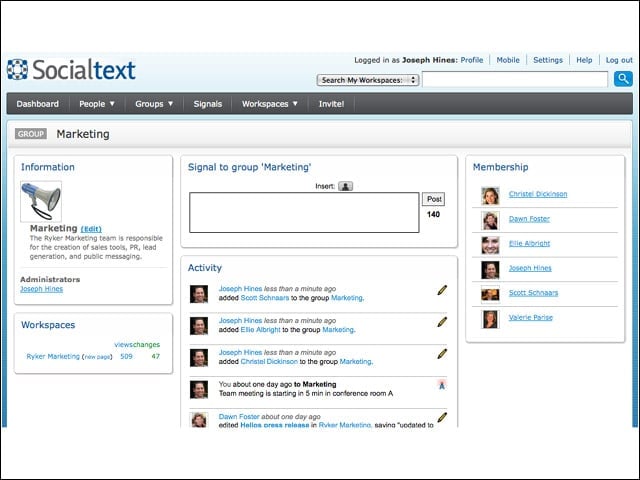
Task: Open the Profile link
Action: 472,60
